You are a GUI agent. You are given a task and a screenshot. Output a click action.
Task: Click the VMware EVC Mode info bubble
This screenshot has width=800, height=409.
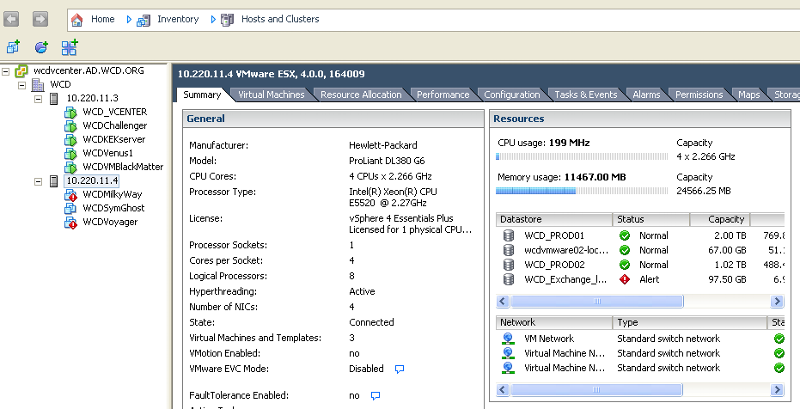point(399,369)
